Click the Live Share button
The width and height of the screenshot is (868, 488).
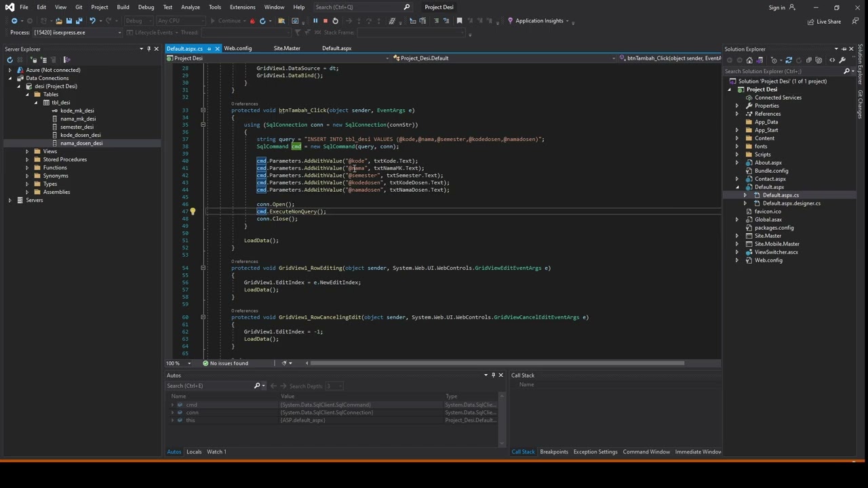824,22
